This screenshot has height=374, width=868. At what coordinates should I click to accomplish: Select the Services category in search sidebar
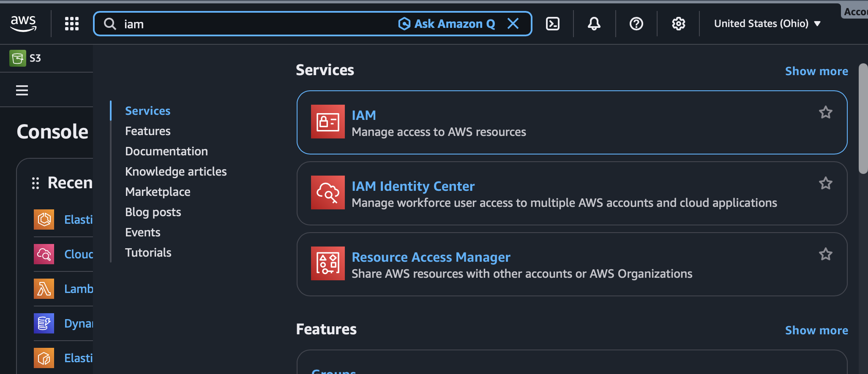148,111
